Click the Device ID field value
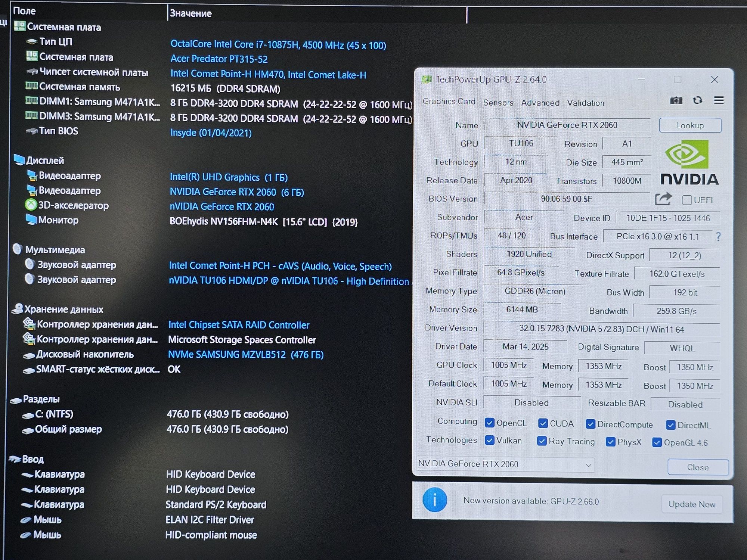Image resolution: width=747 pixels, height=560 pixels. click(x=668, y=218)
